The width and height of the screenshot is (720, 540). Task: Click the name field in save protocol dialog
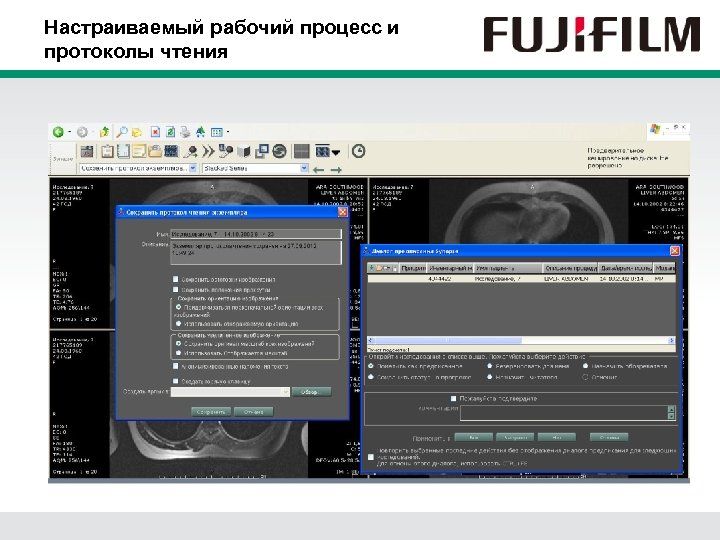coord(256,234)
